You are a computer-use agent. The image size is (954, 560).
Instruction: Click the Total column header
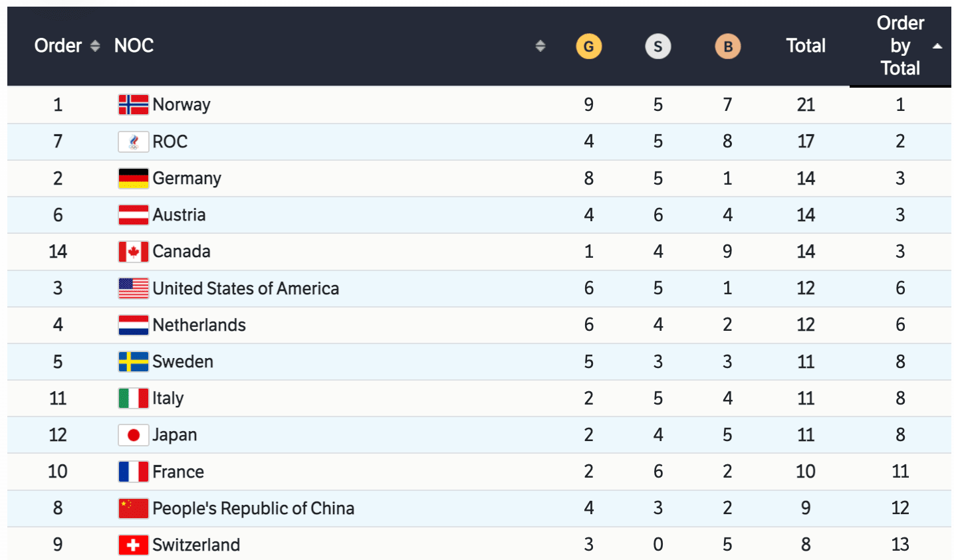point(806,46)
